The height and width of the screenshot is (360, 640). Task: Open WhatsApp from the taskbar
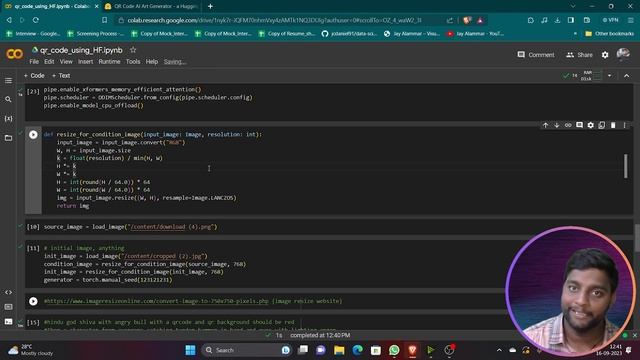coord(394,350)
